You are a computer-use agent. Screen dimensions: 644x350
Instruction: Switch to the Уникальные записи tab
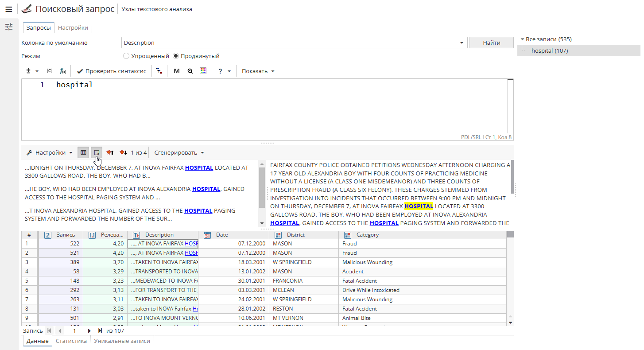coord(122,341)
